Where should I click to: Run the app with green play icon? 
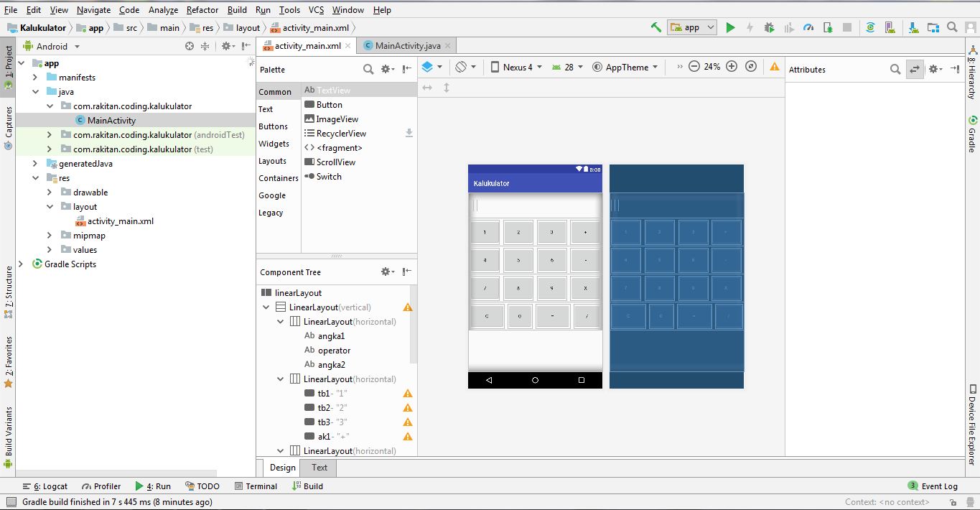[x=731, y=27]
